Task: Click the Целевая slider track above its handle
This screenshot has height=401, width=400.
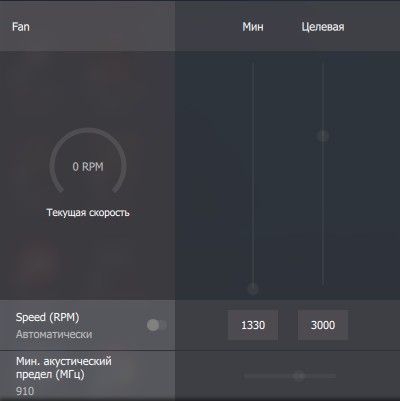Action: point(323,97)
